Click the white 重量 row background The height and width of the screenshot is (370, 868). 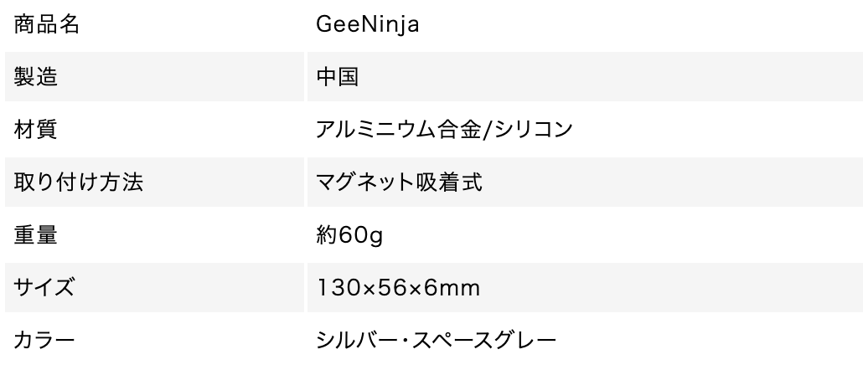coord(670,236)
